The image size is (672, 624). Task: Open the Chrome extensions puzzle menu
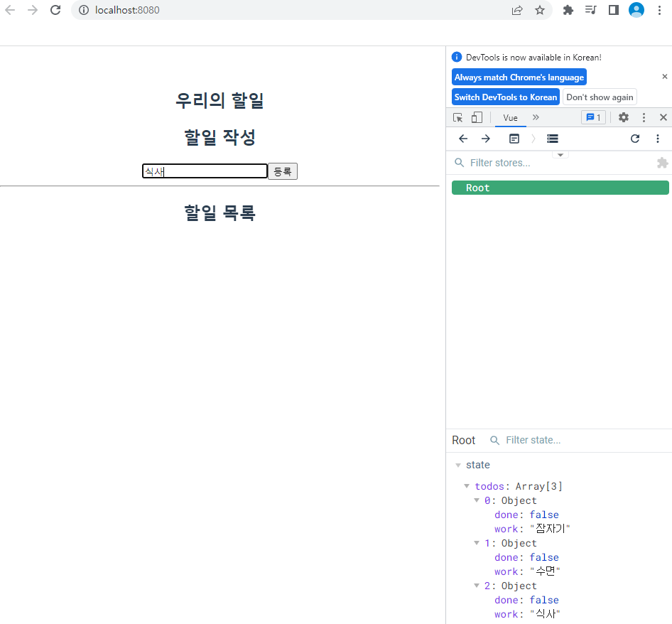(x=568, y=10)
